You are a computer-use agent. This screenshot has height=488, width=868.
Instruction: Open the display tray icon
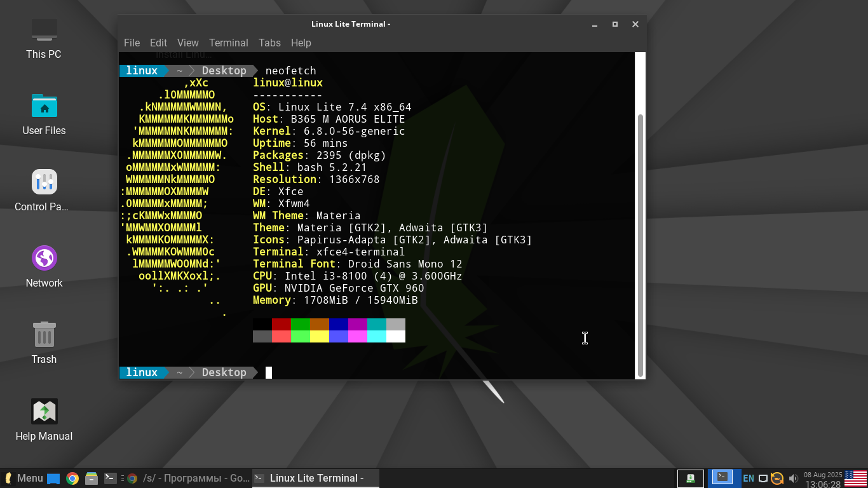point(763,478)
